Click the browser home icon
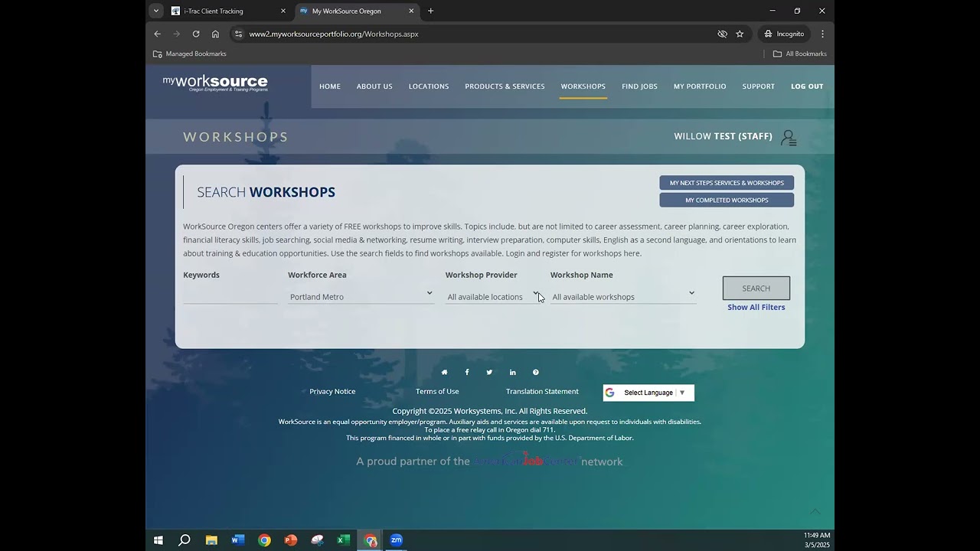 coord(215,34)
